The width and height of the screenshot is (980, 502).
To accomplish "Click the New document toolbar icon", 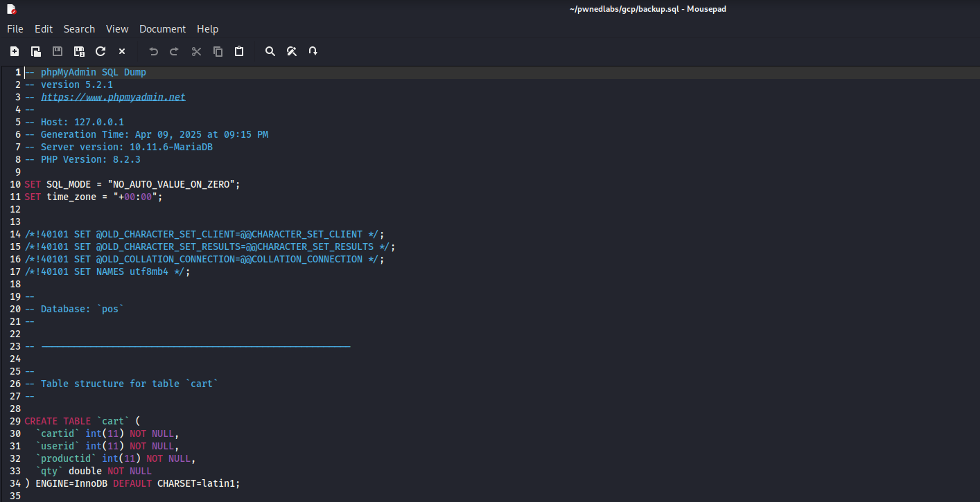I will click(x=14, y=51).
